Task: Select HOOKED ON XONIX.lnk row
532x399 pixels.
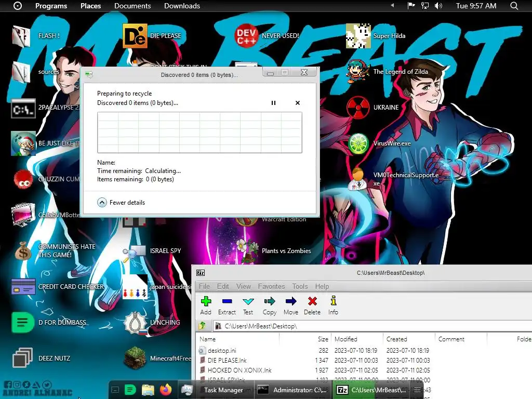Action: click(240, 370)
